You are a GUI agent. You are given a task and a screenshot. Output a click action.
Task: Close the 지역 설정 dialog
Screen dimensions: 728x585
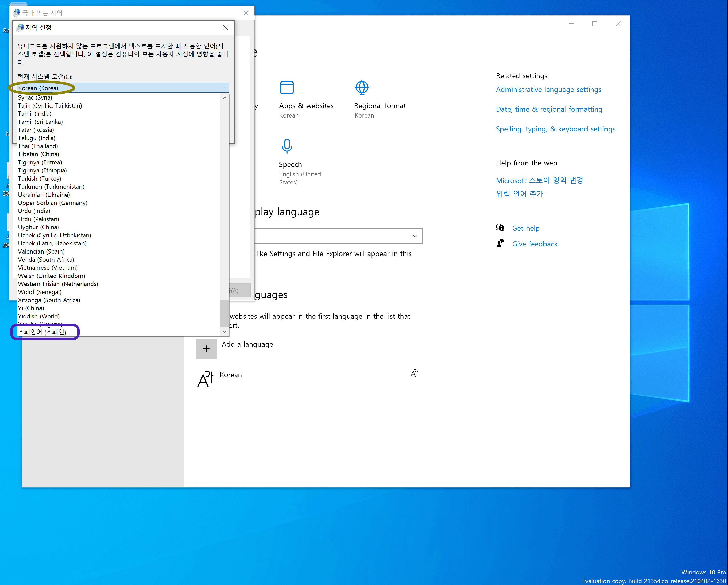(x=226, y=28)
